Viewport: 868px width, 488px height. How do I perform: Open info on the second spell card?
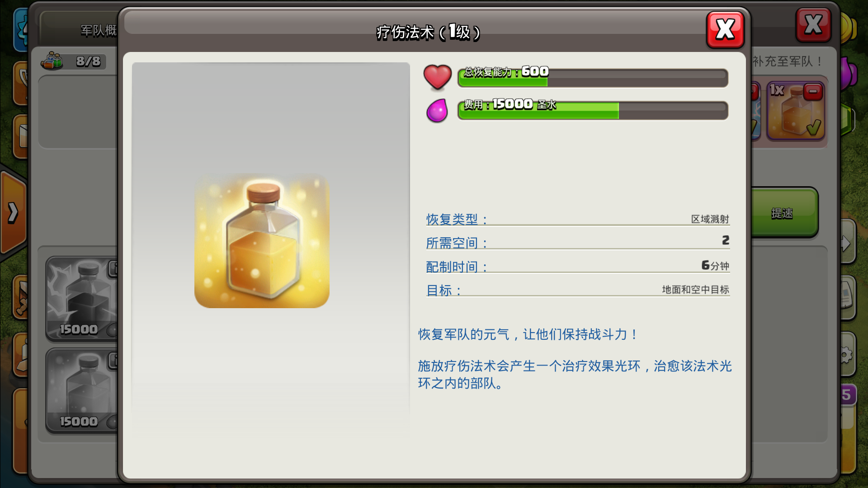pos(113,361)
